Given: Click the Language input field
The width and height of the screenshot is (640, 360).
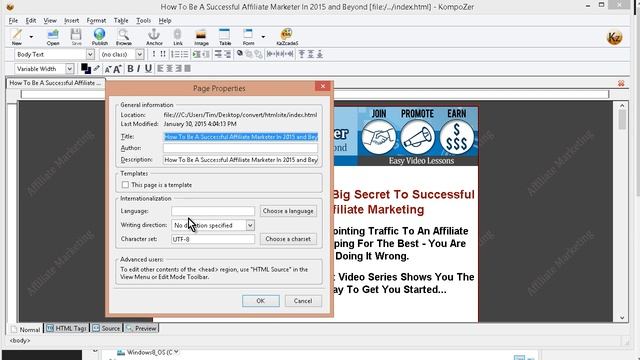Looking at the screenshot, I should [213, 211].
